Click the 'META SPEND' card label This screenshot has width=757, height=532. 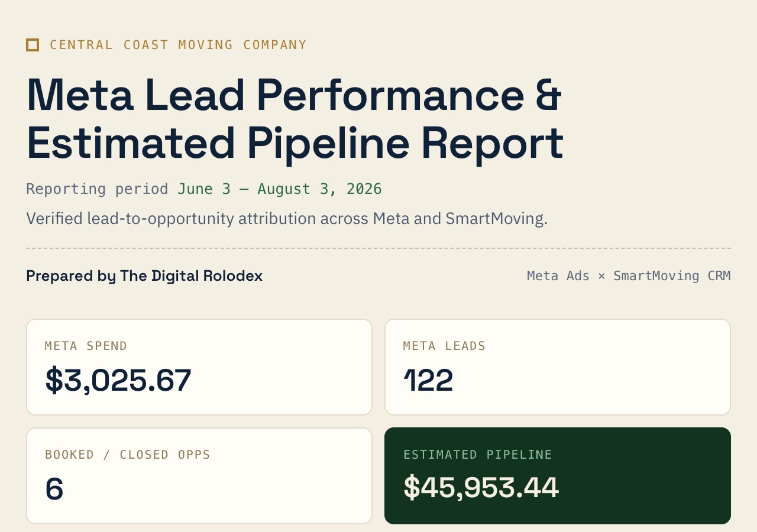click(x=86, y=346)
